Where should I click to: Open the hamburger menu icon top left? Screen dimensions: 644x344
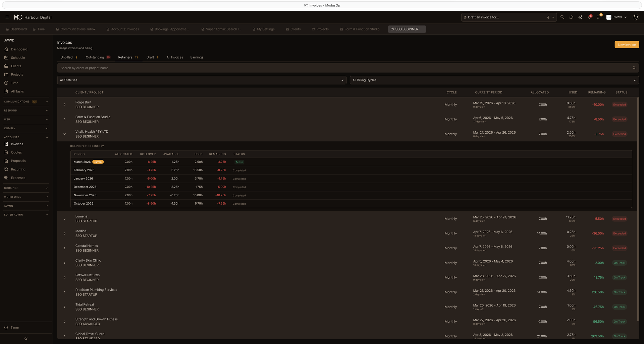tap(7, 17)
